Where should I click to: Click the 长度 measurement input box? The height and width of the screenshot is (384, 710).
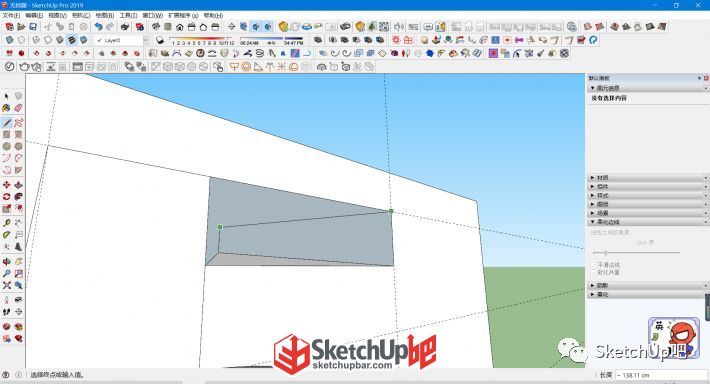pyautogui.click(x=660, y=375)
